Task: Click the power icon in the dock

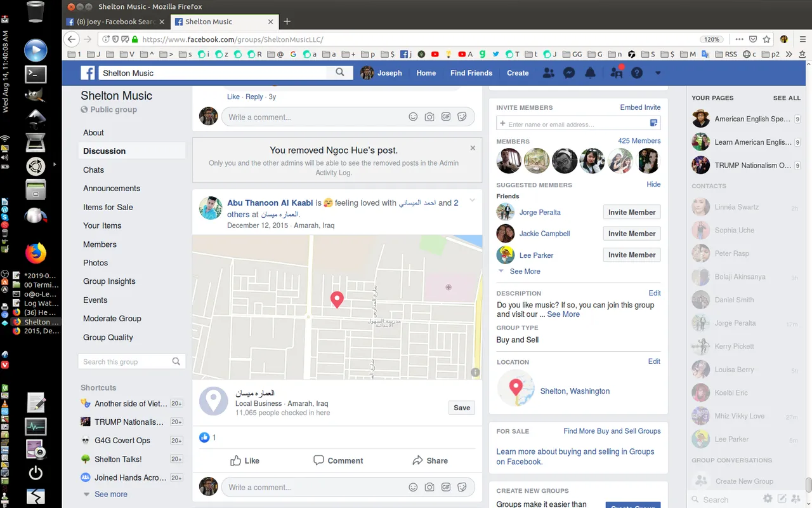Action: pyautogui.click(x=36, y=472)
